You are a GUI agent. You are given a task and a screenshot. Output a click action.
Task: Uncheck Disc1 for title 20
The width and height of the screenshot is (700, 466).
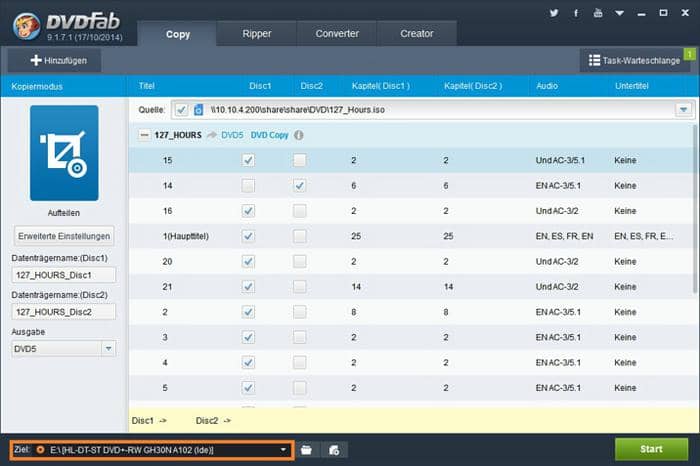248,261
